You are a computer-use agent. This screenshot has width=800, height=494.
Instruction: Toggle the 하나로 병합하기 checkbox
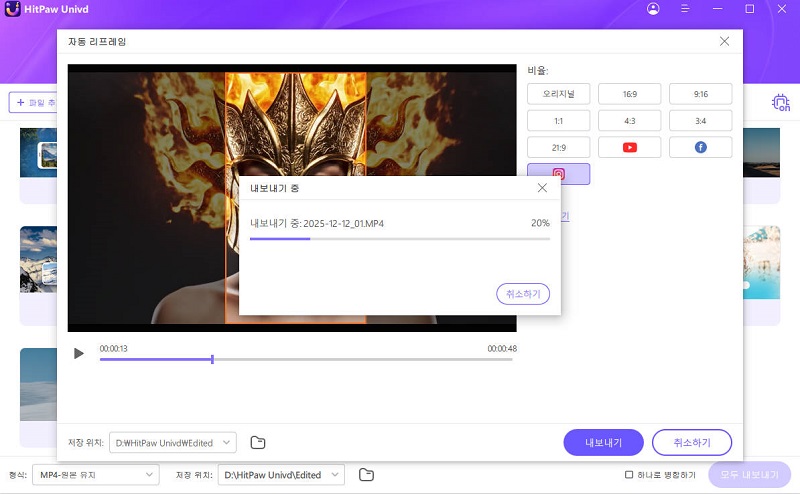[x=629, y=475]
